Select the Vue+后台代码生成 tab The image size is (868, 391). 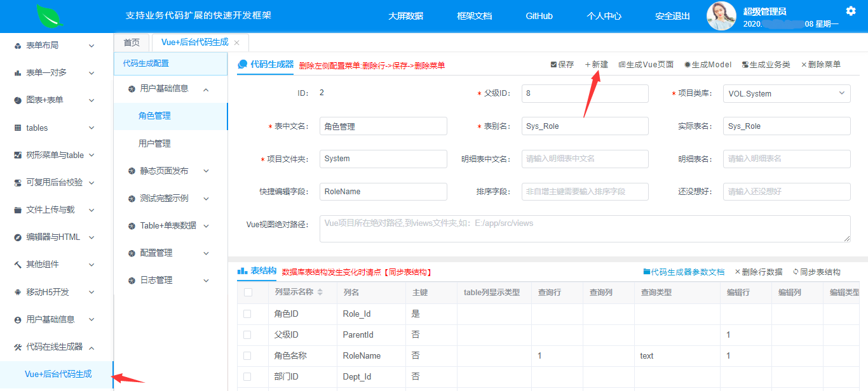195,43
